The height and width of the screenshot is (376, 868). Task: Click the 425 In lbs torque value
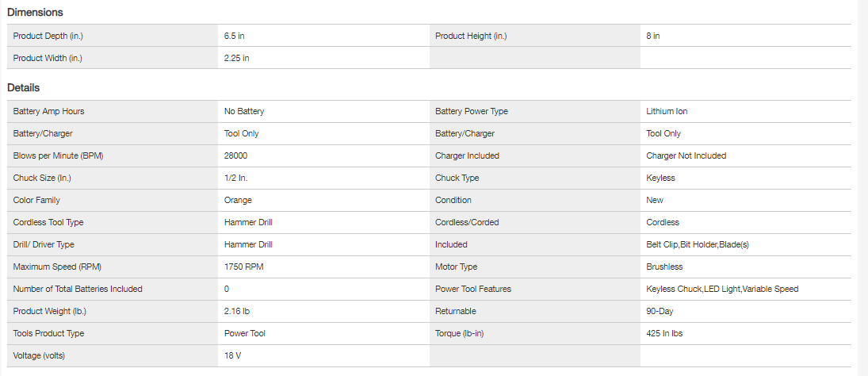tap(664, 333)
